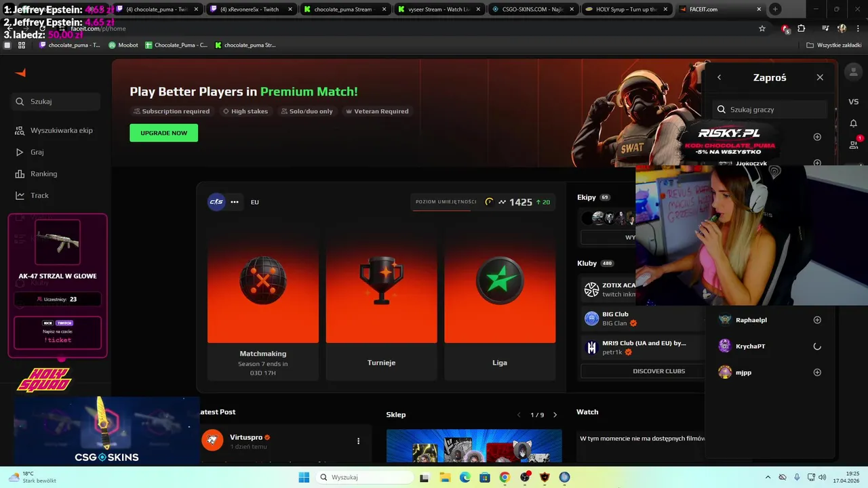Select player KrychaPT in invite list
This screenshot has width=868, height=488.
pyautogui.click(x=750, y=346)
